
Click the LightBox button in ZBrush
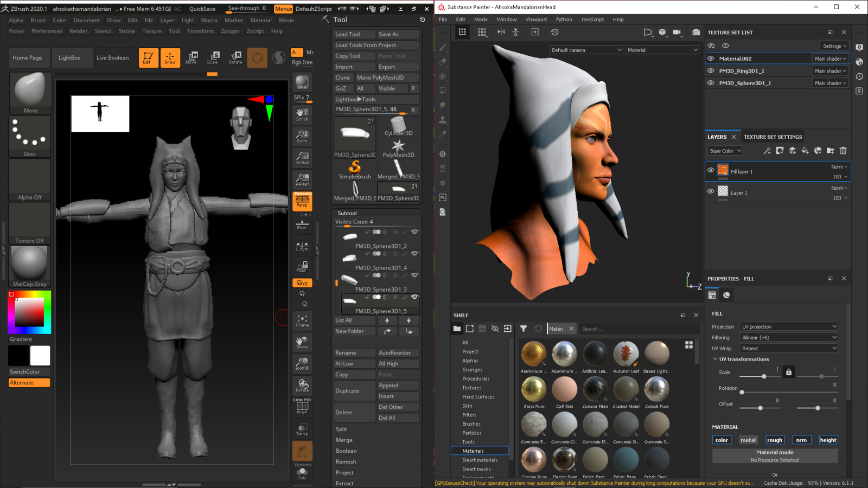(x=69, y=57)
